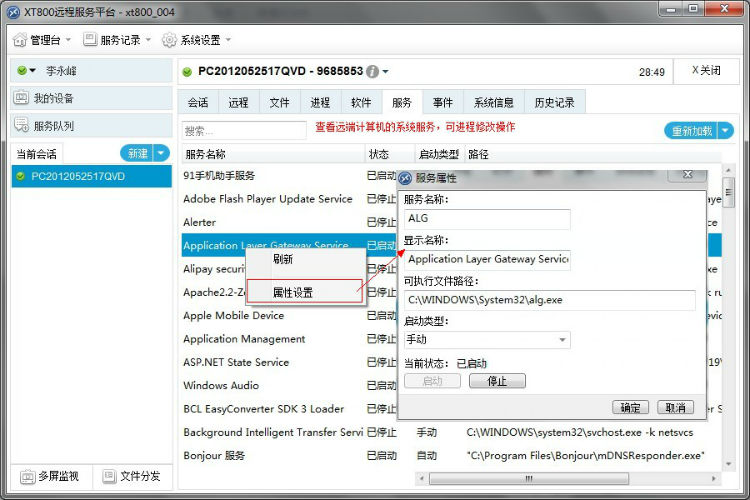Image resolution: width=750 pixels, height=500 pixels.
Task: Confirm with the 确定 button
Action: click(x=630, y=407)
